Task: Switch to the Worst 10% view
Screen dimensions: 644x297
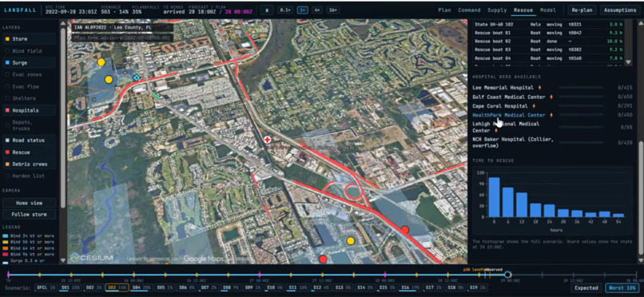Action: point(622,288)
